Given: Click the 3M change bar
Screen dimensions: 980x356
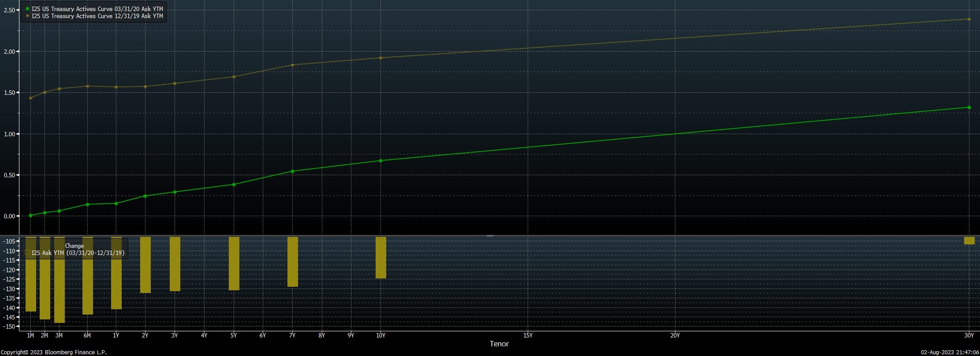Looking at the screenshot, I should [60, 280].
